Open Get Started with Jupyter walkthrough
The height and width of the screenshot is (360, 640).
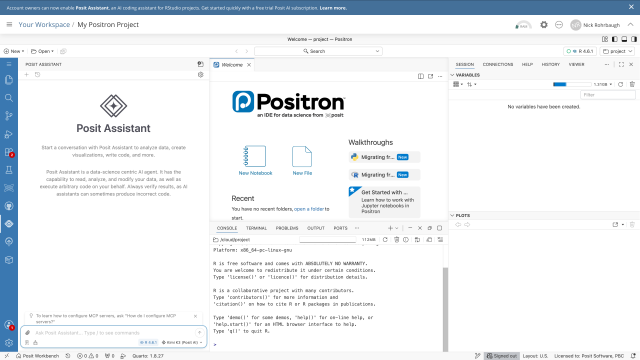pos(384,202)
